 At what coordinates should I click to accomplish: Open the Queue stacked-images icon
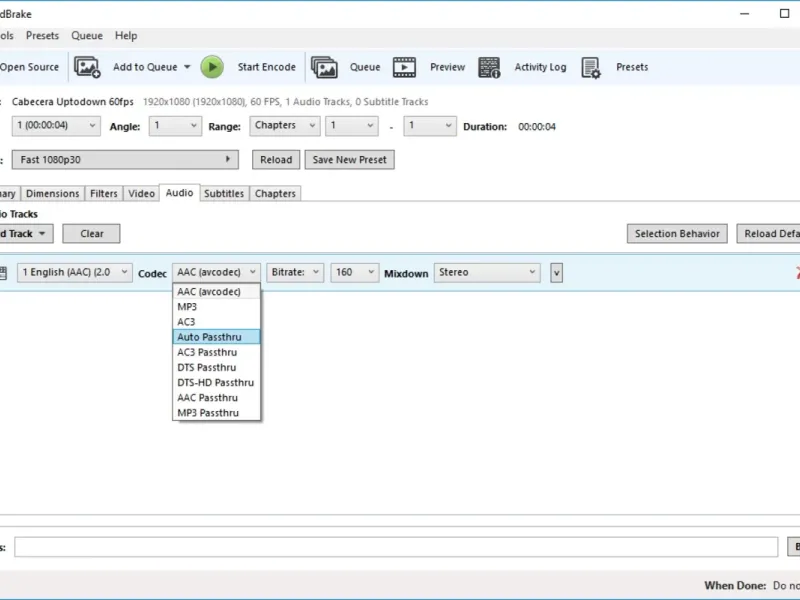(324, 67)
